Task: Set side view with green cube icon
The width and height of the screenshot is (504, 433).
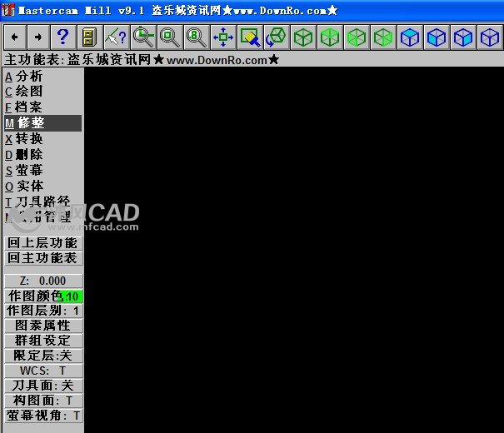Action: click(383, 37)
